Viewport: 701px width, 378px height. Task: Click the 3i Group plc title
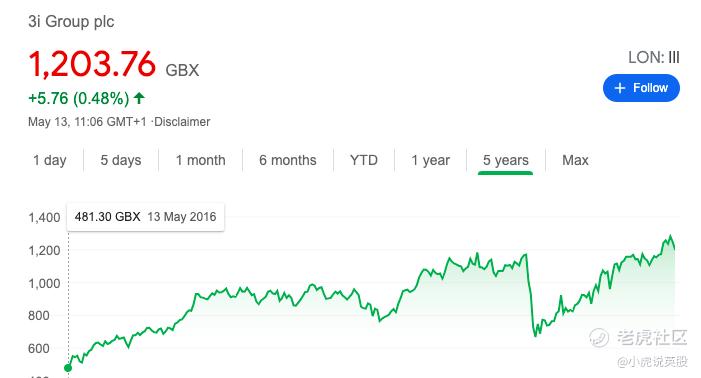point(71,21)
